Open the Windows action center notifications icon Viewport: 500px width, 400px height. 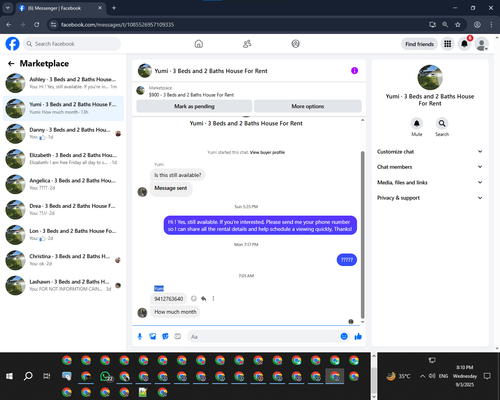click(x=487, y=376)
